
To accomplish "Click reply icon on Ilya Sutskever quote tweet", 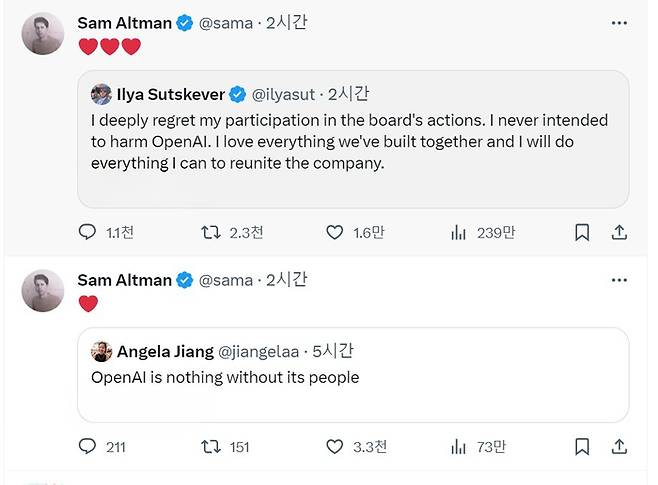I will 88,232.
